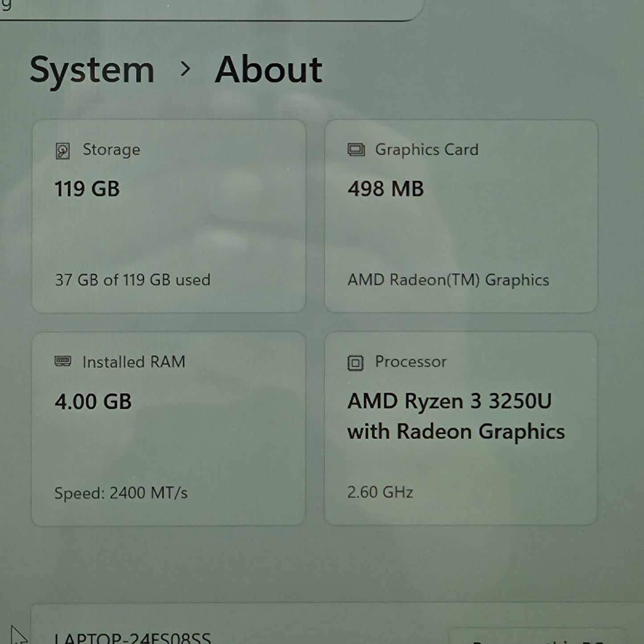The width and height of the screenshot is (644, 644).
Task: Click the Processor chip icon
Action: coord(355,363)
